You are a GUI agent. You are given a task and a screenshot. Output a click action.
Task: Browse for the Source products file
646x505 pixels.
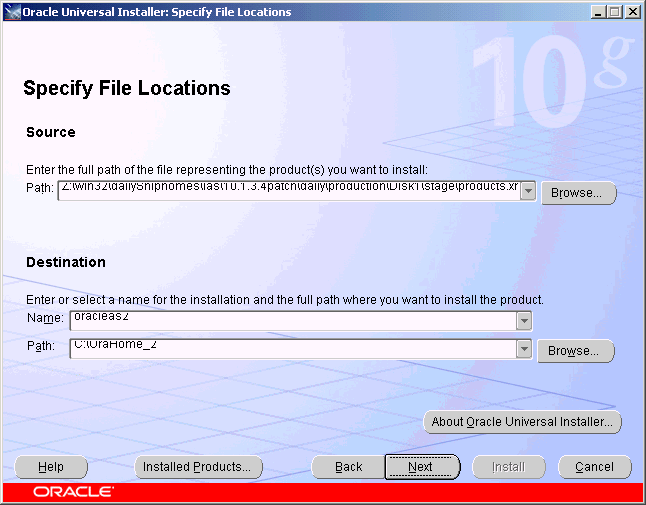578,193
